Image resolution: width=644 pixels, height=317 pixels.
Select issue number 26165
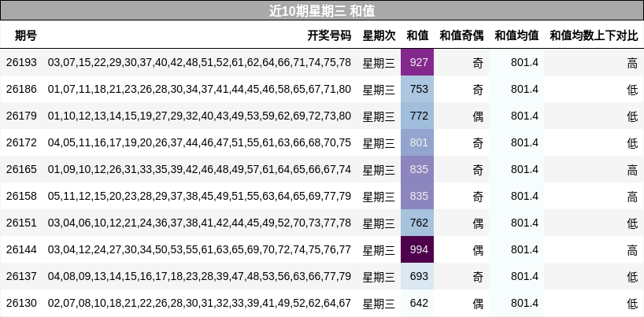pyautogui.click(x=21, y=169)
